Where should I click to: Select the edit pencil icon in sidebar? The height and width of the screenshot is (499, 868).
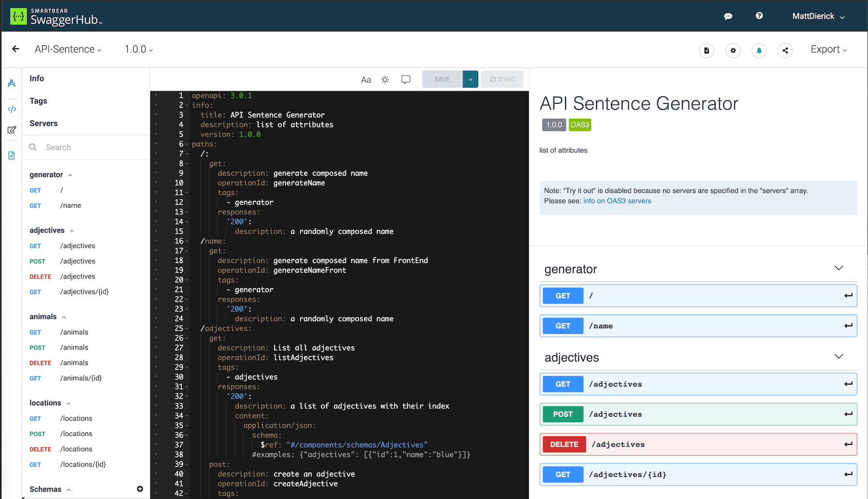coord(12,130)
